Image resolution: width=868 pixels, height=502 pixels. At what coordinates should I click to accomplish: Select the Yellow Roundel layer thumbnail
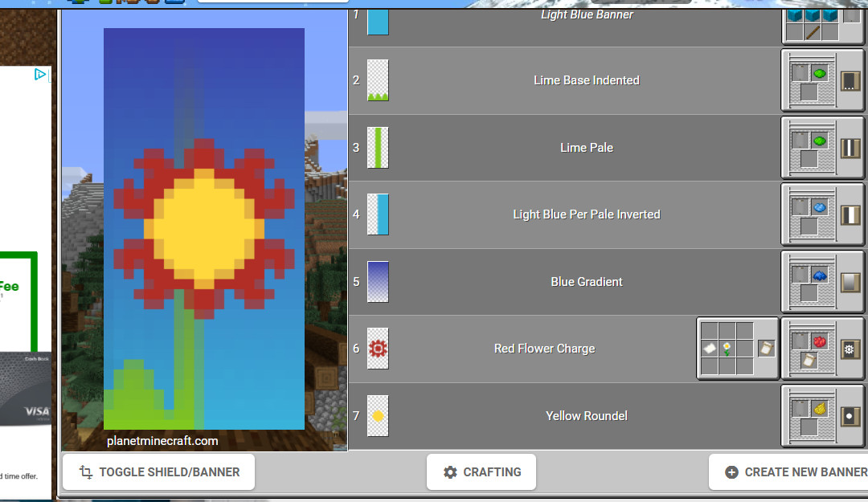pos(378,416)
